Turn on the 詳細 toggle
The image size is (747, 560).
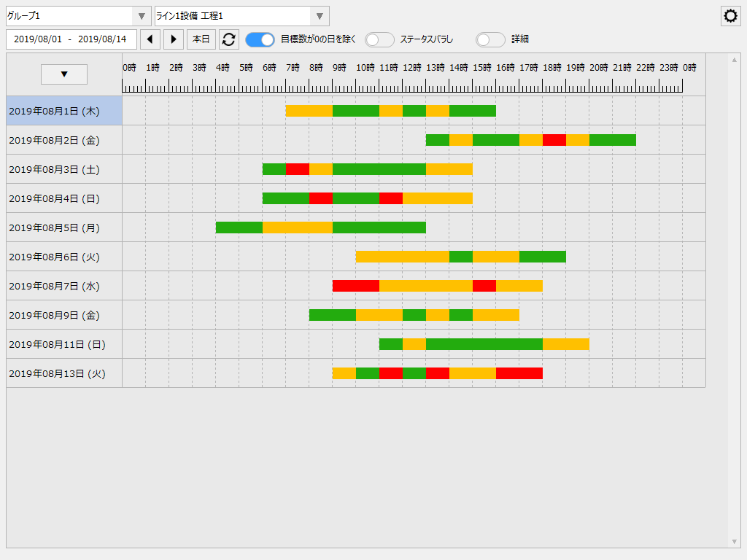click(489, 39)
